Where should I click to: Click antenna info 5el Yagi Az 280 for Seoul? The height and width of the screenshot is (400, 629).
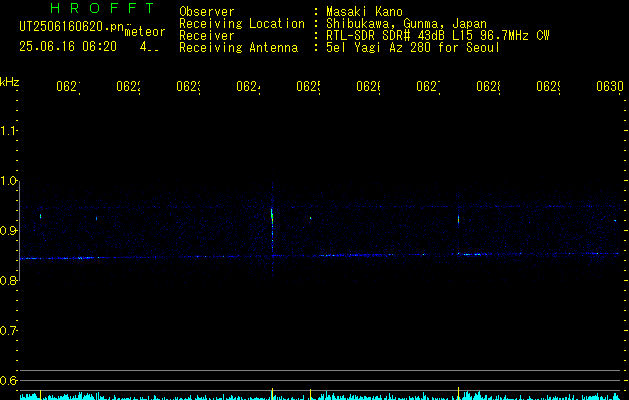[413, 48]
